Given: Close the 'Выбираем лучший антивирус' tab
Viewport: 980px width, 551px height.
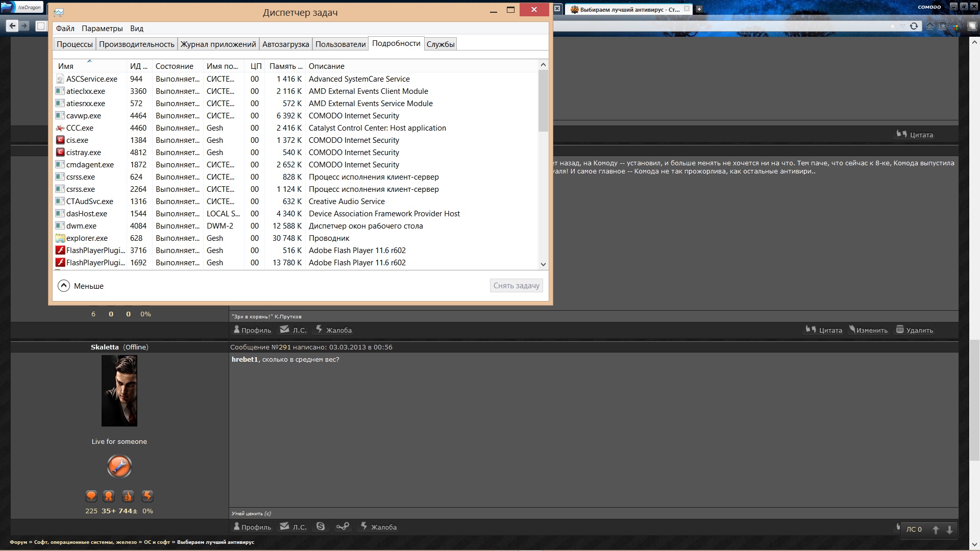Looking at the screenshot, I should coord(687,9).
